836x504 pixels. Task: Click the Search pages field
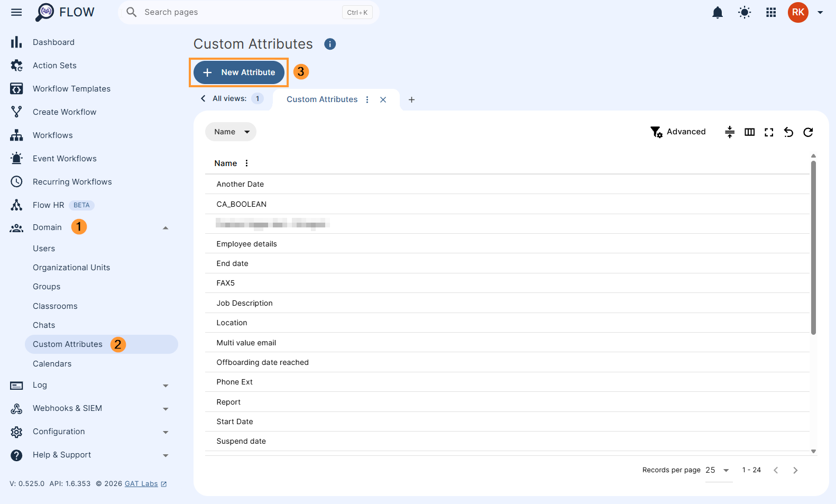point(249,12)
